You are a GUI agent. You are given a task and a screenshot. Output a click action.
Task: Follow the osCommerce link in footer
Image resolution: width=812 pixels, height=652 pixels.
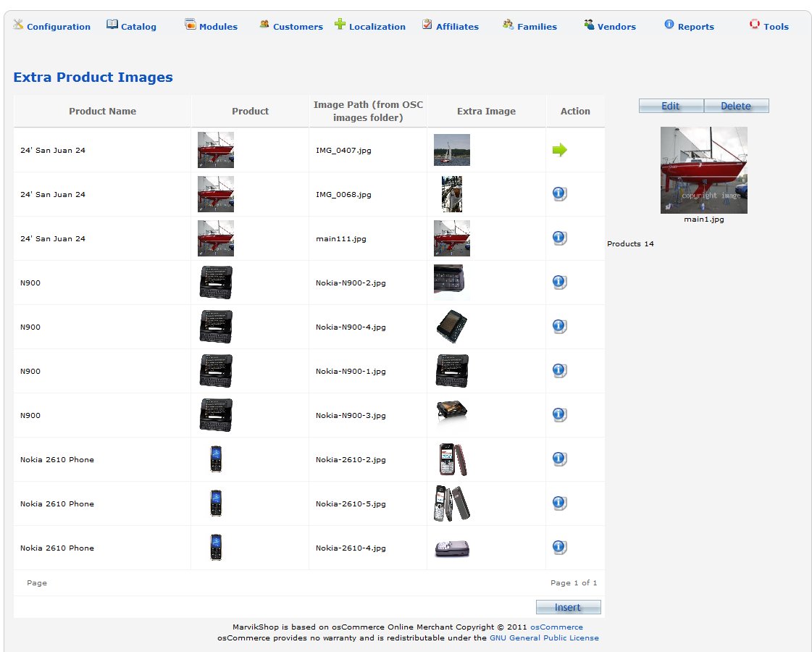(x=556, y=627)
